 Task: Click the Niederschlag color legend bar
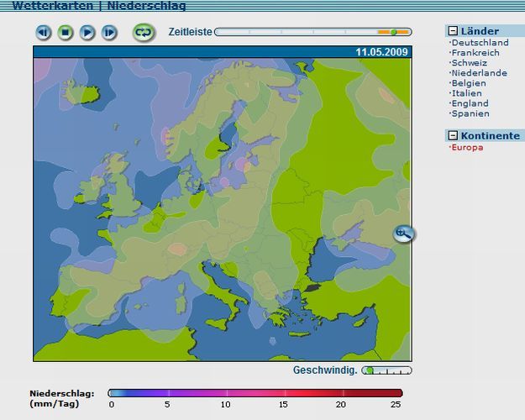255,393
